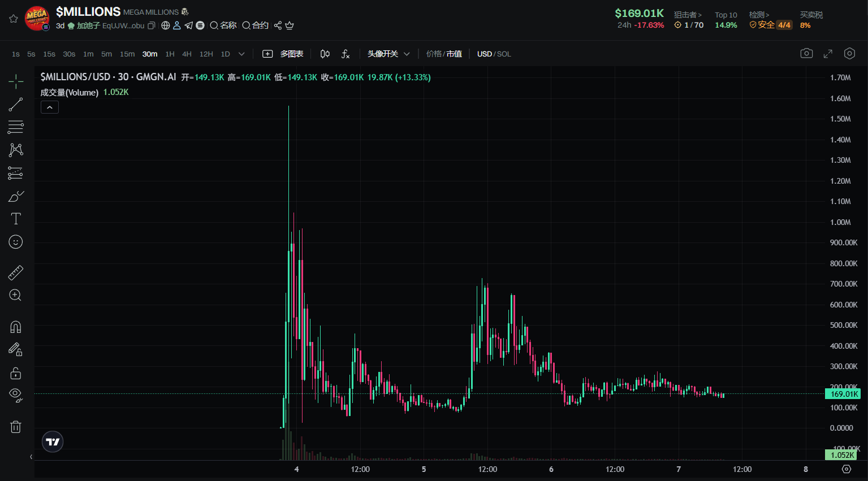Remove drawings with the trash icon
Image resolution: width=868 pixels, height=481 pixels.
16,427
